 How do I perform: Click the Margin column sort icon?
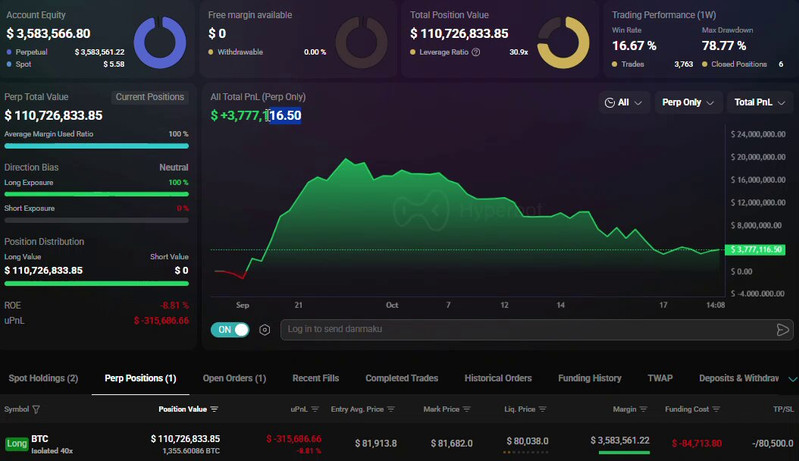(643, 409)
